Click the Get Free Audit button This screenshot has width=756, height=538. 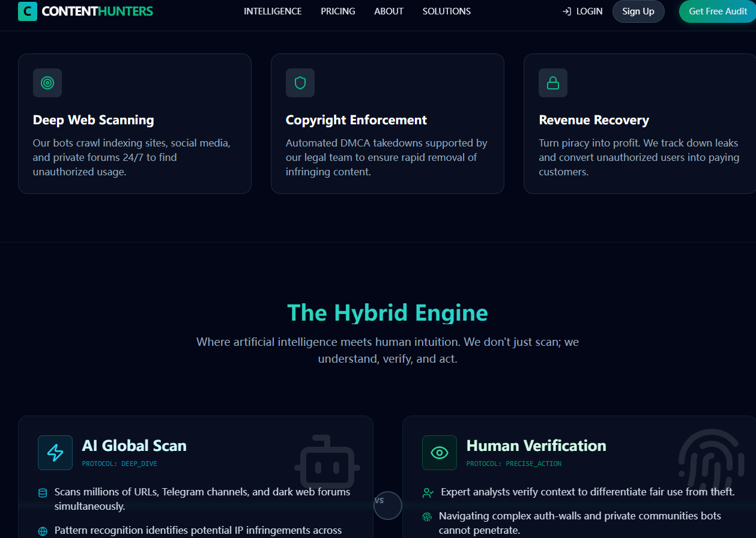click(x=718, y=11)
